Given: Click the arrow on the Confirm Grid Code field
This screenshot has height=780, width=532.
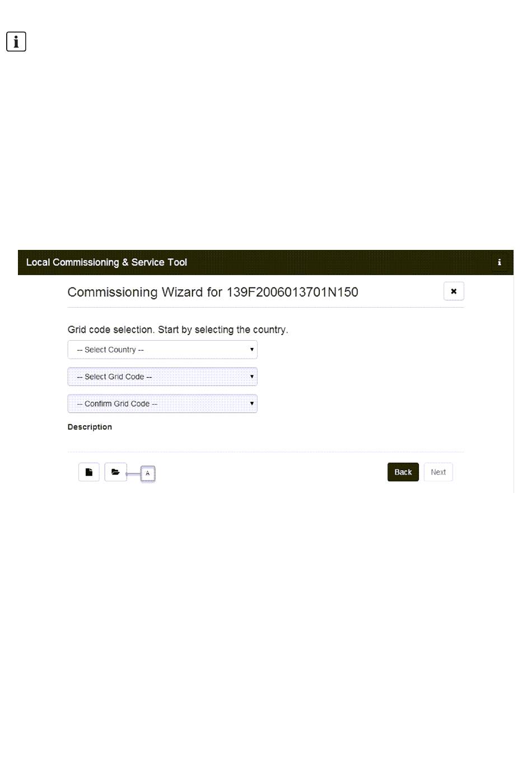Looking at the screenshot, I should pos(252,403).
